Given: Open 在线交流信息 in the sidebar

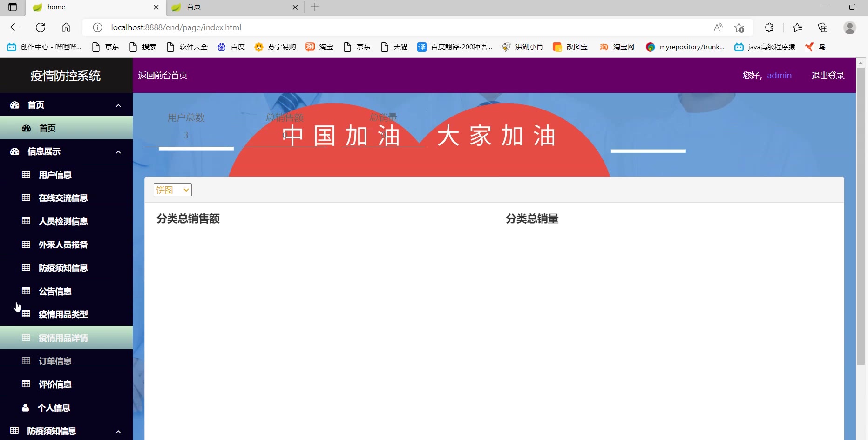Looking at the screenshot, I should pyautogui.click(x=66, y=198).
